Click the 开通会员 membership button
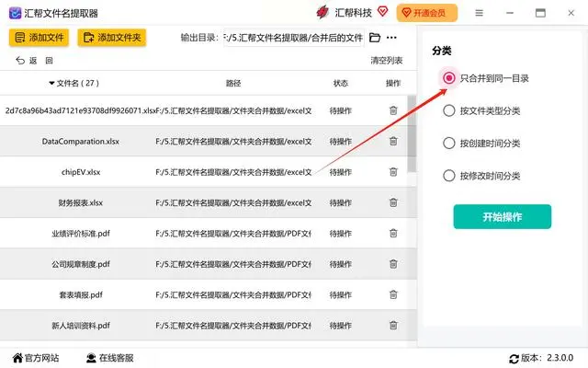Viewport: 588px width, 368px height. point(426,13)
